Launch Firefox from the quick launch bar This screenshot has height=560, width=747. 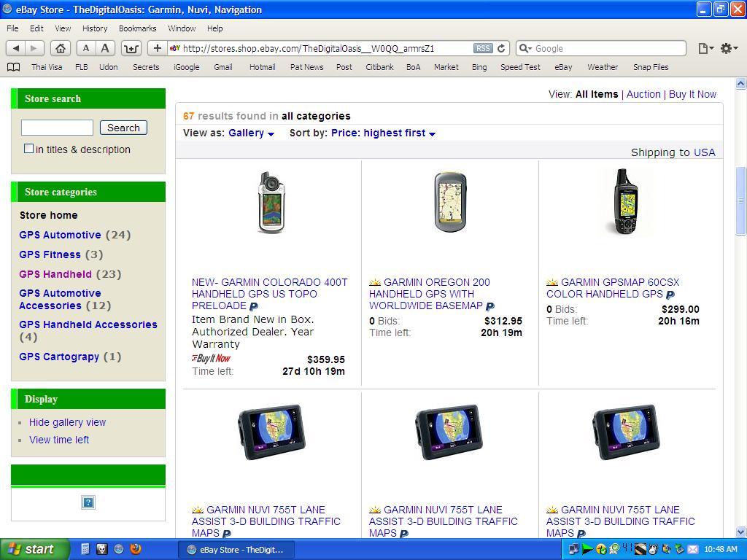[x=136, y=549]
